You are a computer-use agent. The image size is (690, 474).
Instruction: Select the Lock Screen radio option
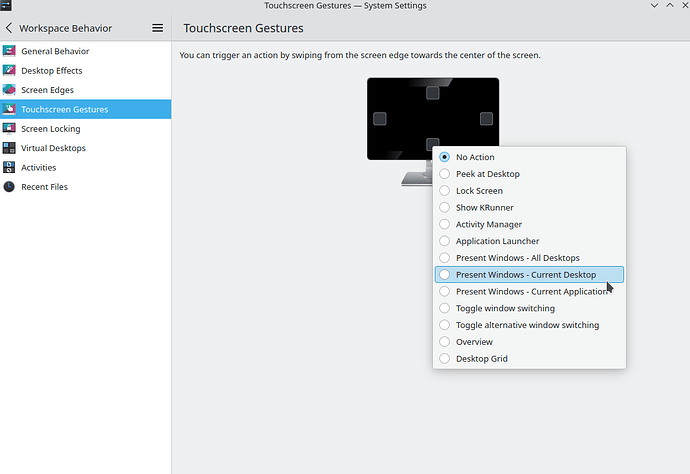pos(445,191)
